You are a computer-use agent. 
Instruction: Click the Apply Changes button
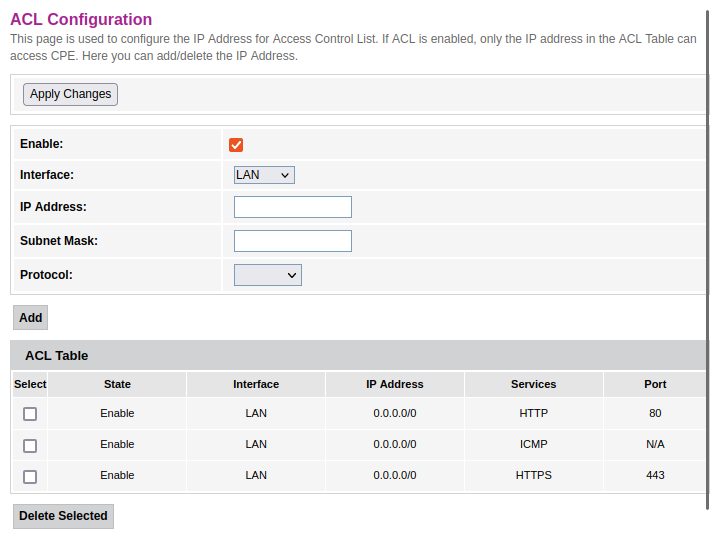tap(70, 94)
